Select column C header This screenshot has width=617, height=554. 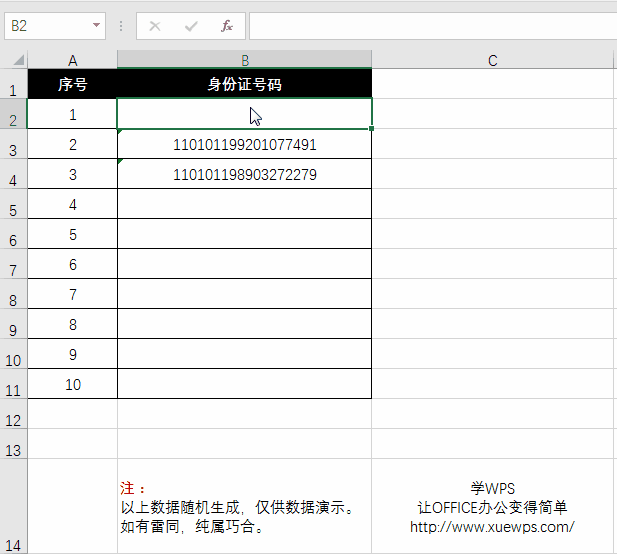[x=493, y=61]
